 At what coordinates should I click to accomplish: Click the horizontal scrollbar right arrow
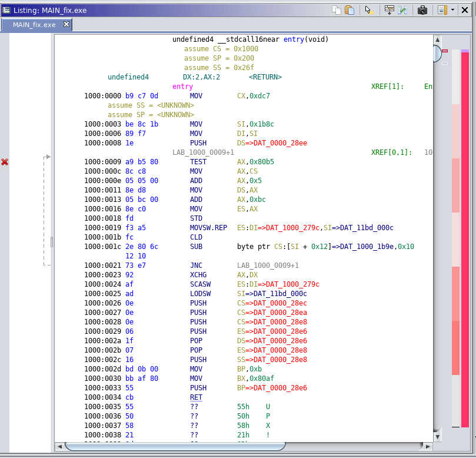tap(427, 447)
